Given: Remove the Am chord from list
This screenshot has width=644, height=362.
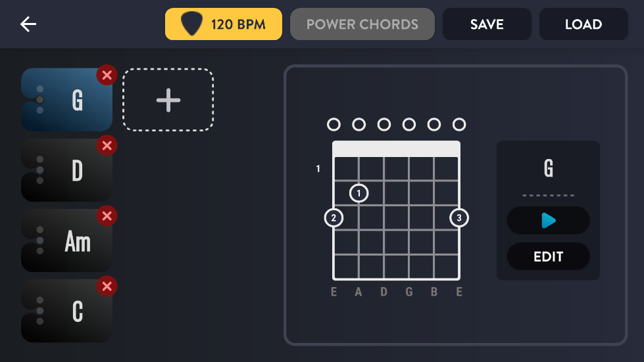Looking at the screenshot, I should (107, 215).
